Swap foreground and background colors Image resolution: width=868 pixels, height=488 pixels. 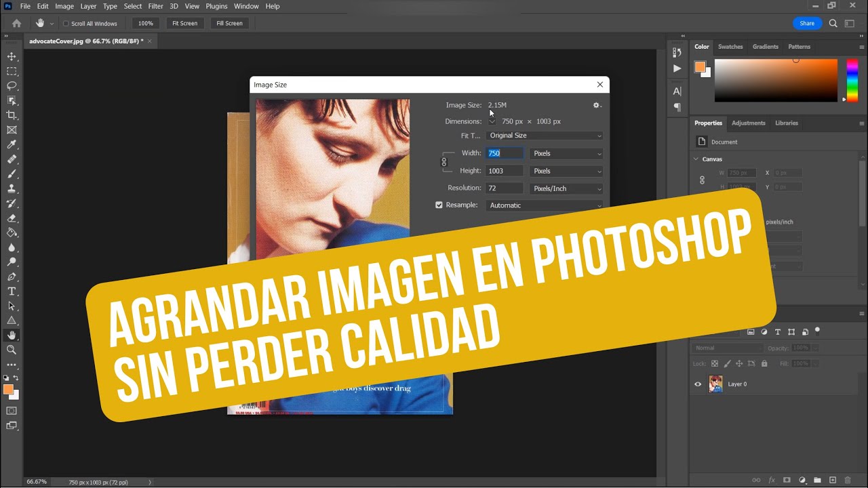16,378
